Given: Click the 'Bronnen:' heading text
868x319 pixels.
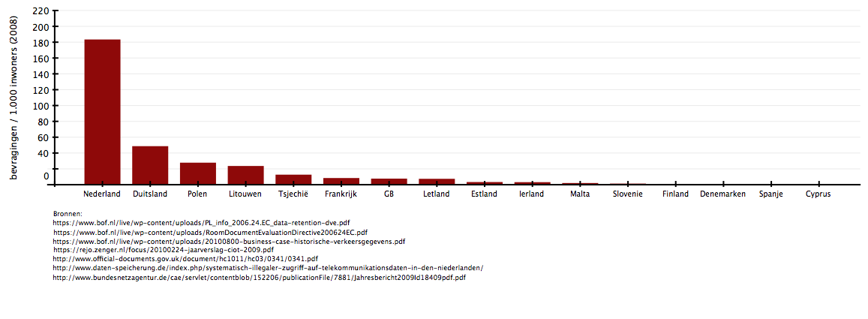Looking at the screenshot, I should click(x=68, y=214).
